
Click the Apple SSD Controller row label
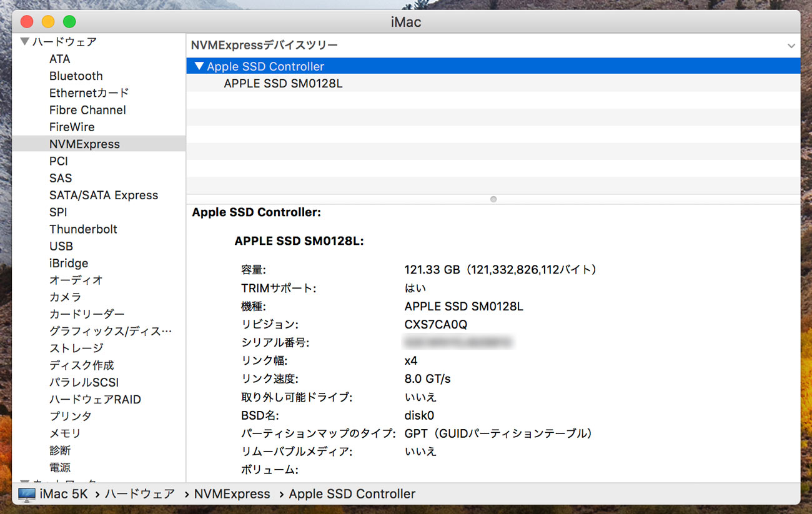pyautogui.click(x=265, y=66)
